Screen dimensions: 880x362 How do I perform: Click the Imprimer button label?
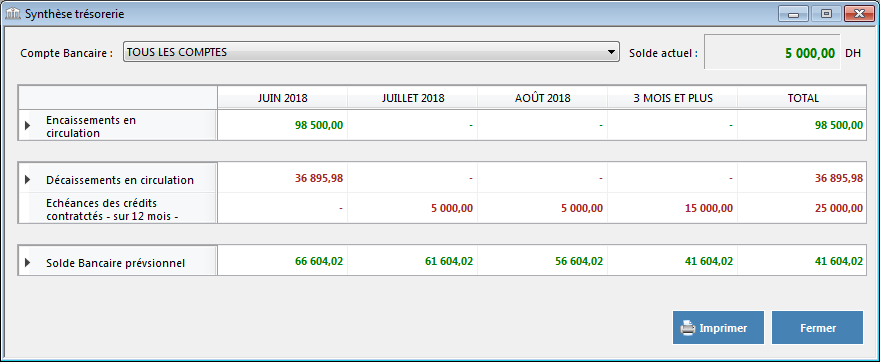point(723,328)
